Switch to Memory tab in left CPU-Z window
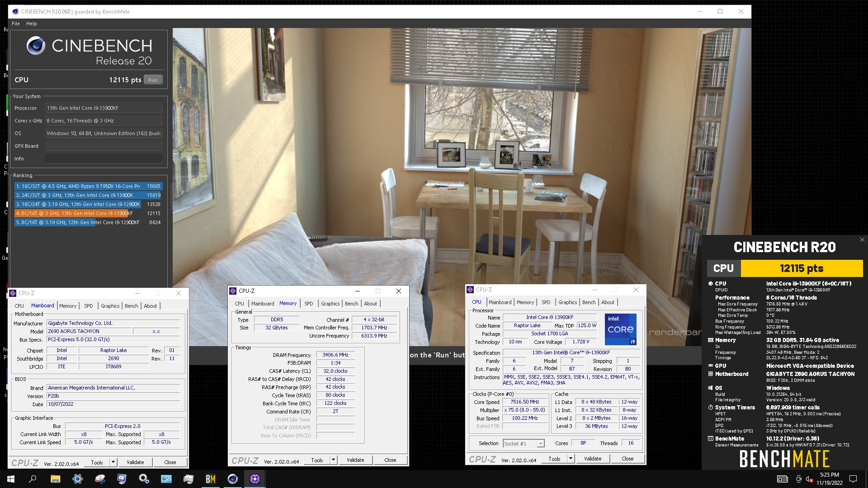 (68, 306)
